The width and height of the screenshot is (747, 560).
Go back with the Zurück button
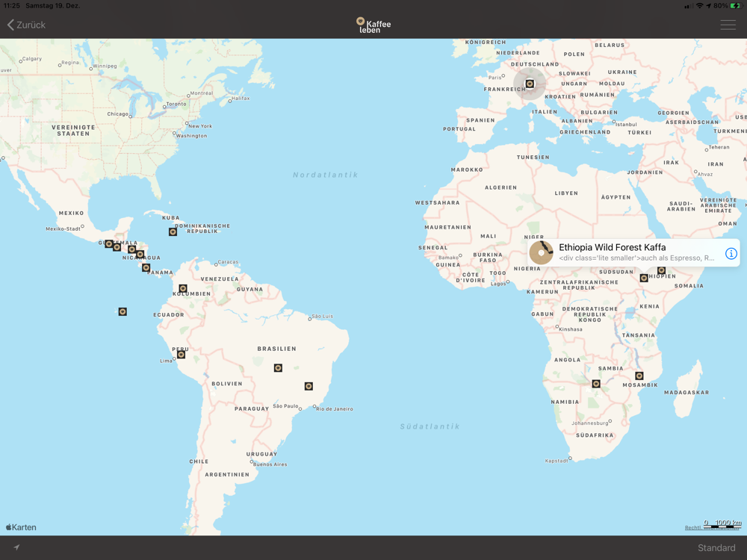[x=27, y=25]
